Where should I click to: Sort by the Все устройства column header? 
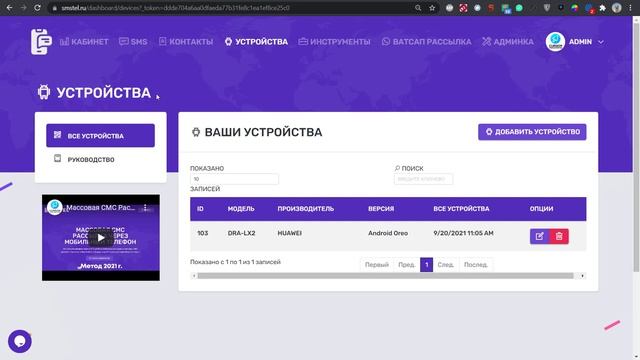click(461, 209)
